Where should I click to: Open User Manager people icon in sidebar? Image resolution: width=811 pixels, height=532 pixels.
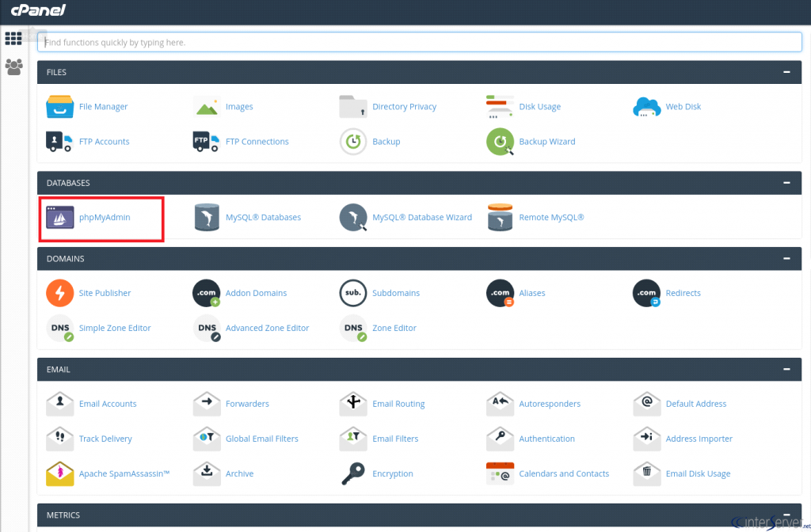tap(14, 67)
